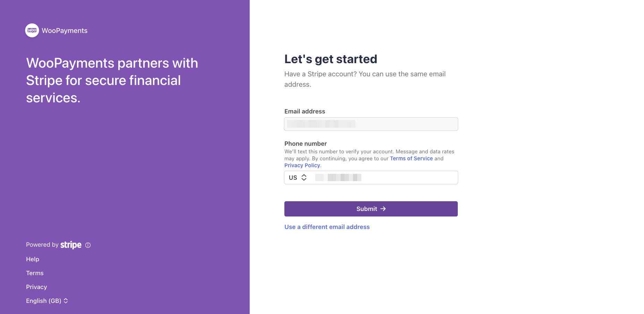Click the Stripe wordmark logo

[71, 245]
